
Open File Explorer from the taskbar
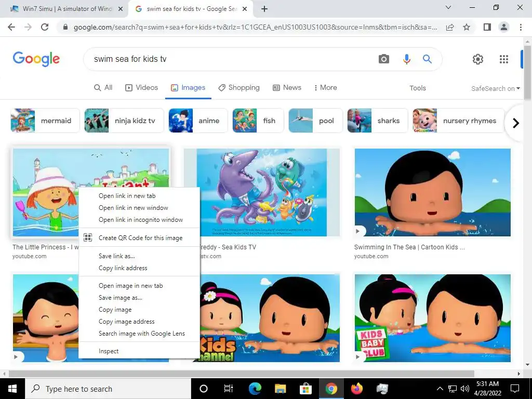[280, 389]
